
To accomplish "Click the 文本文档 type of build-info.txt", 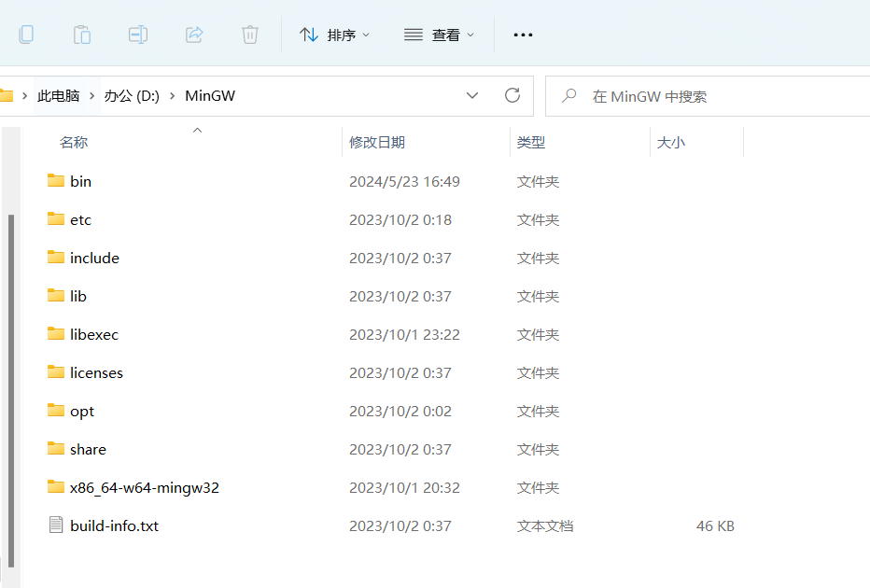I will 545,525.
